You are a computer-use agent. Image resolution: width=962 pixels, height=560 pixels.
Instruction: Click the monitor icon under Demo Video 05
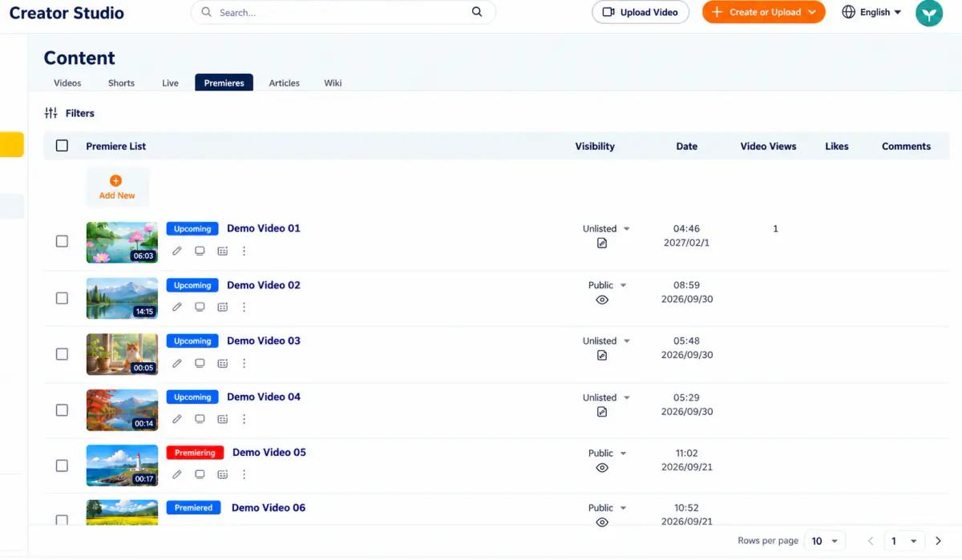click(200, 474)
